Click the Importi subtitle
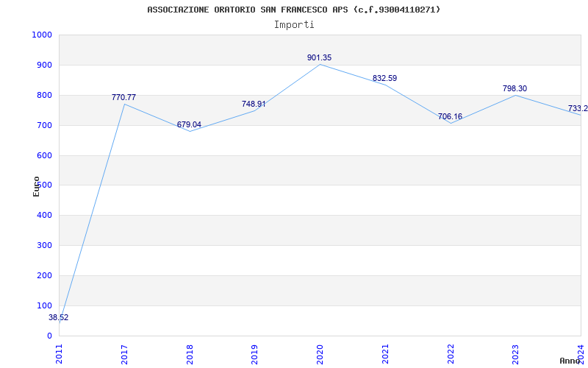588x368 pixels. (294, 25)
